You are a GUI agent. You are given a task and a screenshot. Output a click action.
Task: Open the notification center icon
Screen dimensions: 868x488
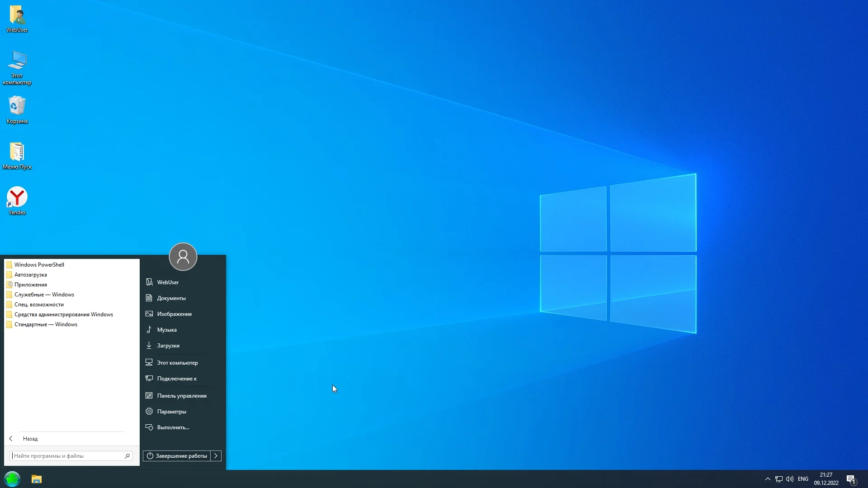point(851,479)
